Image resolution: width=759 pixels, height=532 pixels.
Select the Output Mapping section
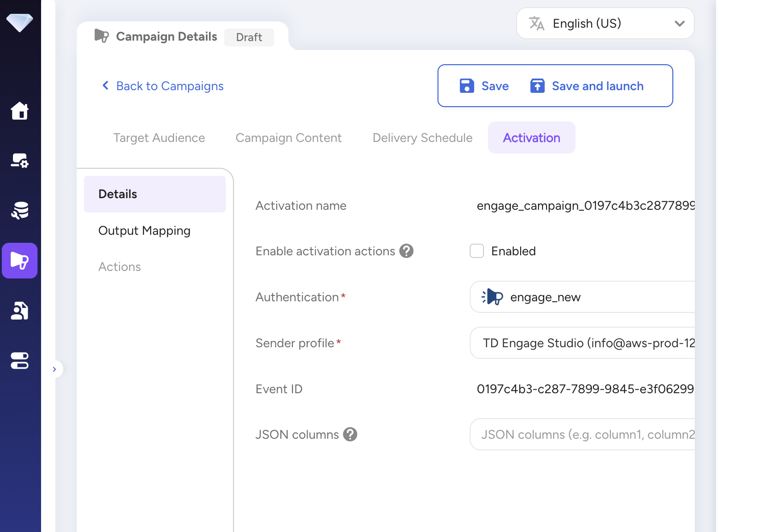[x=144, y=230]
